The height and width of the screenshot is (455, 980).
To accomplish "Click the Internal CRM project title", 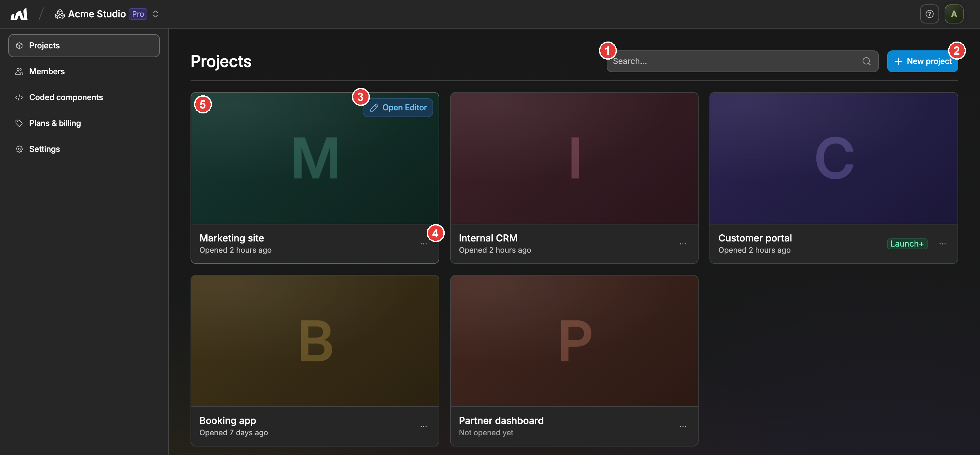I will 488,238.
